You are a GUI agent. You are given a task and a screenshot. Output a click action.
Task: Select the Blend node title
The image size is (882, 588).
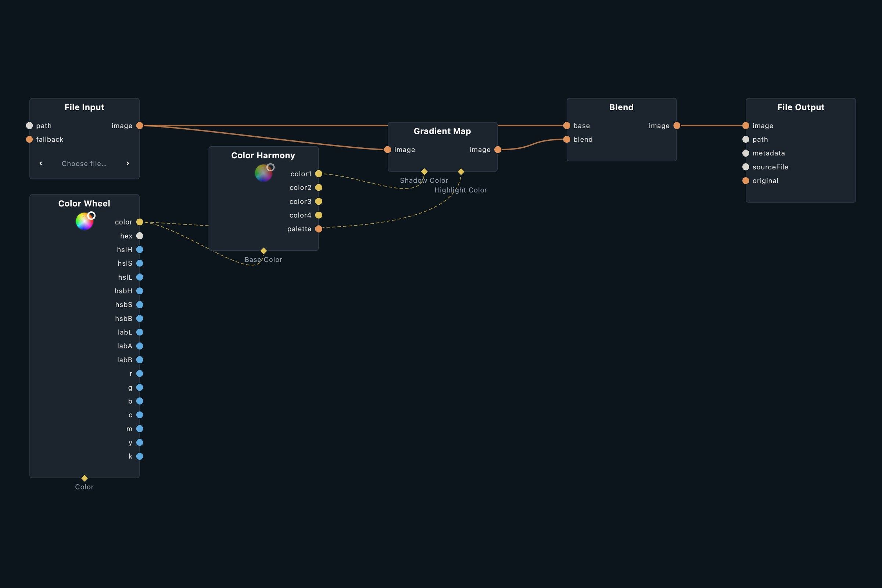[x=621, y=107]
